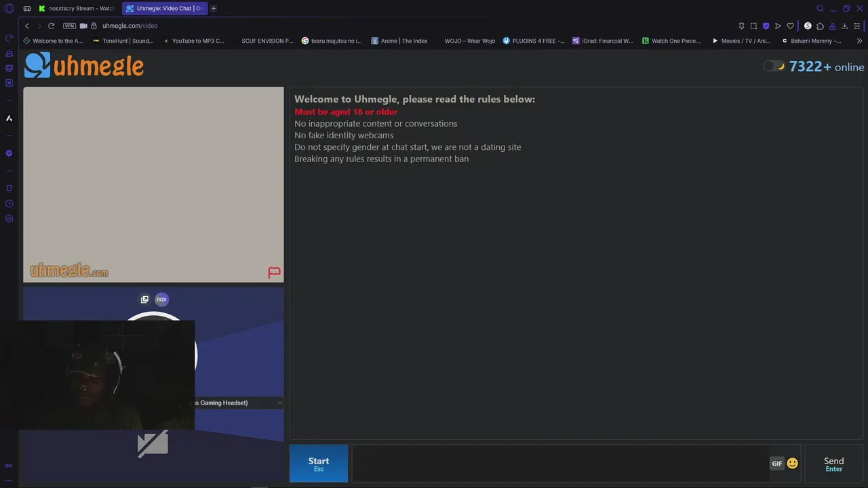Open the 'Welcome to the A...' bookmark
Viewport: 868px width, 488px height.
click(x=53, y=41)
